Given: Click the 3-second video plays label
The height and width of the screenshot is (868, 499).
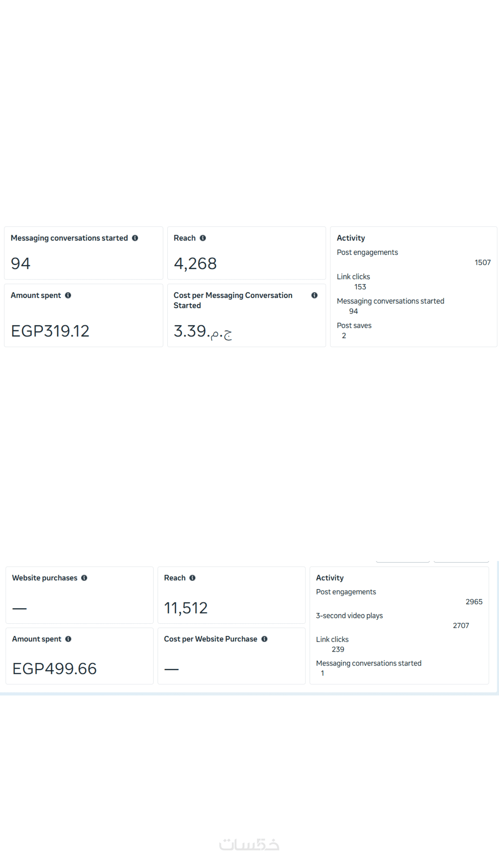Looking at the screenshot, I should pyautogui.click(x=349, y=616).
